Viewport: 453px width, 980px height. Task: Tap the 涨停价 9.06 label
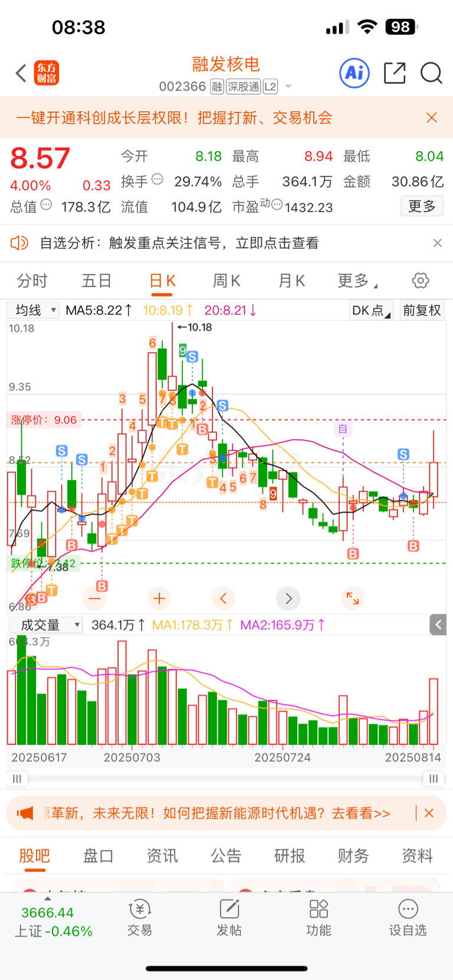click(x=44, y=420)
